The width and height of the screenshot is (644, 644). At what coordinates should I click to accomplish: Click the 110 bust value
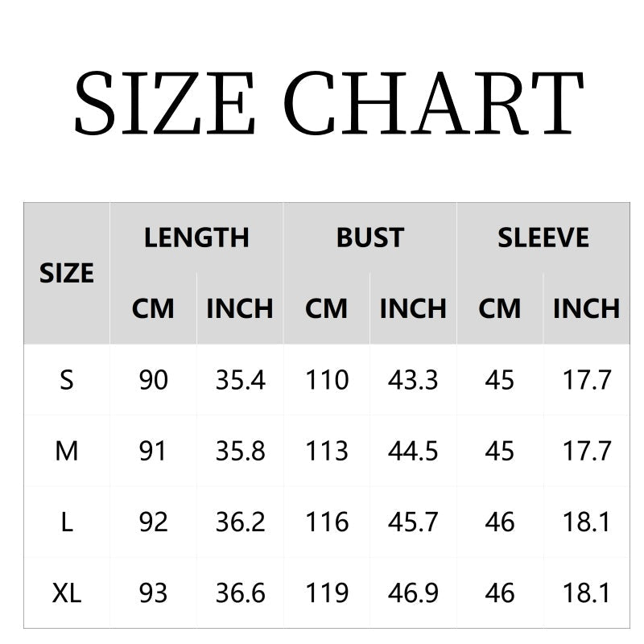coord(326,380)
